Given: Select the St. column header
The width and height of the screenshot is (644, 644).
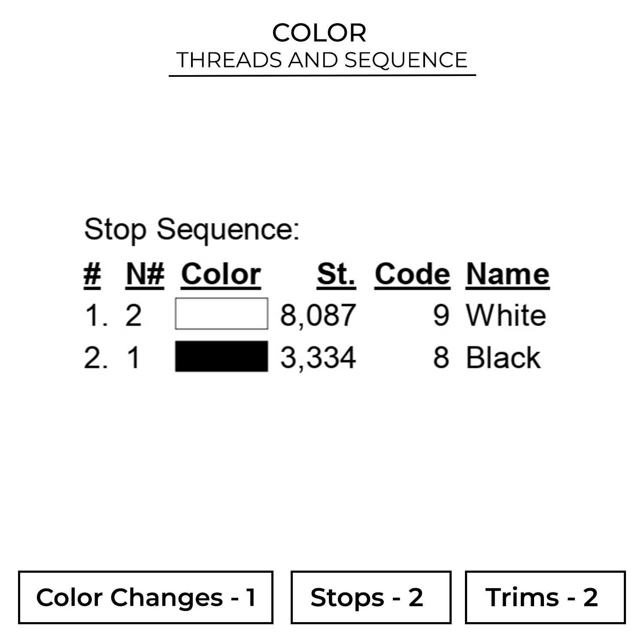Looking at the screenshot, I should [336, 274].
